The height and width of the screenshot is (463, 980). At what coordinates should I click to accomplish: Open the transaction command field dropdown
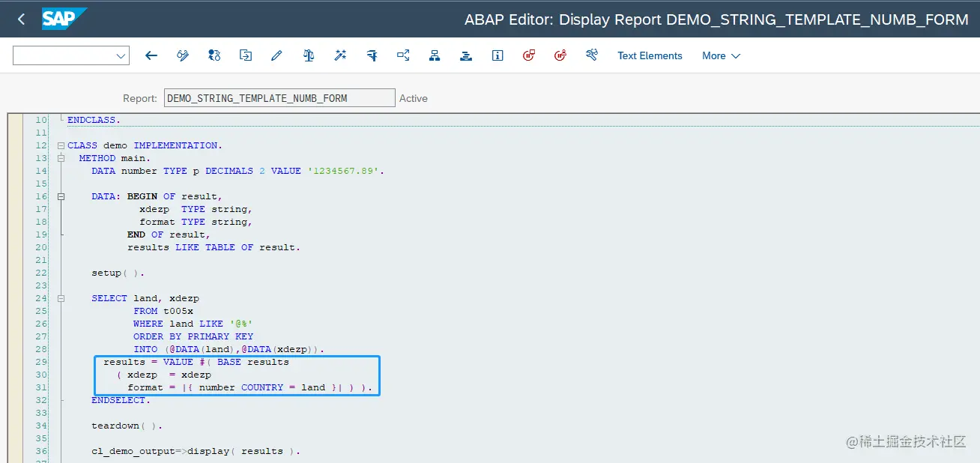[x=121, y=55]
